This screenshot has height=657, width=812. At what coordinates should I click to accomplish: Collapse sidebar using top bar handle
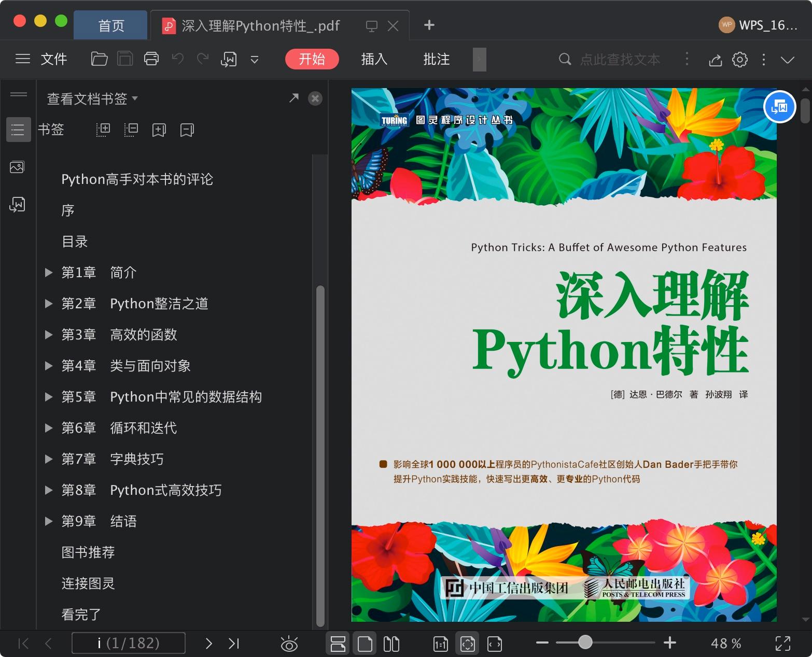click(x=19, y=94)
